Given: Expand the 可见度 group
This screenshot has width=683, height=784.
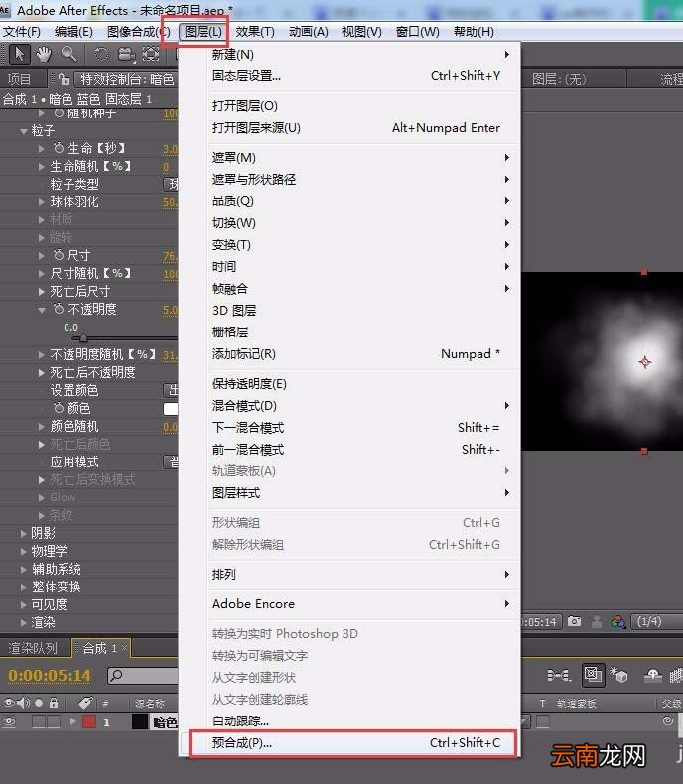Looking at the screenshot, I should pos(23,605).
